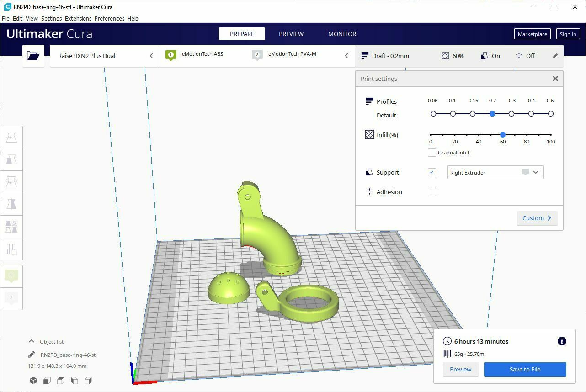Enable the Gradual infill checkbox
The width and height of the screenshot is (586, 392).
click(432, 153)
